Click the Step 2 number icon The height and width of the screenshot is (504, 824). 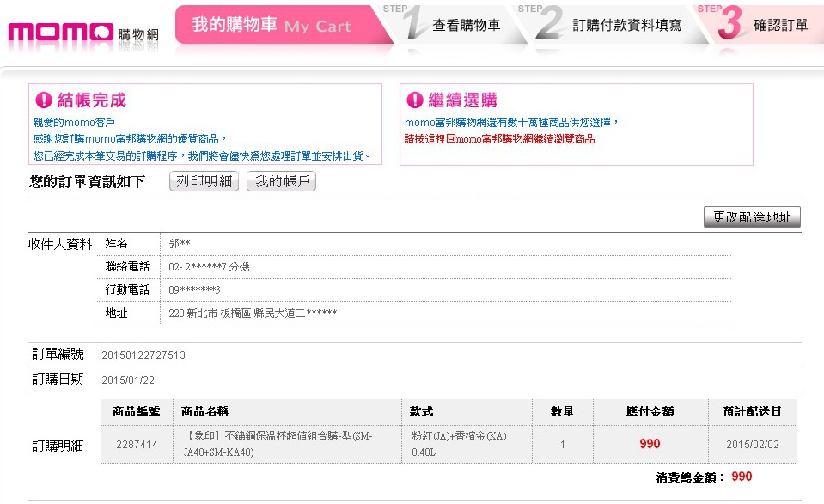549,26
